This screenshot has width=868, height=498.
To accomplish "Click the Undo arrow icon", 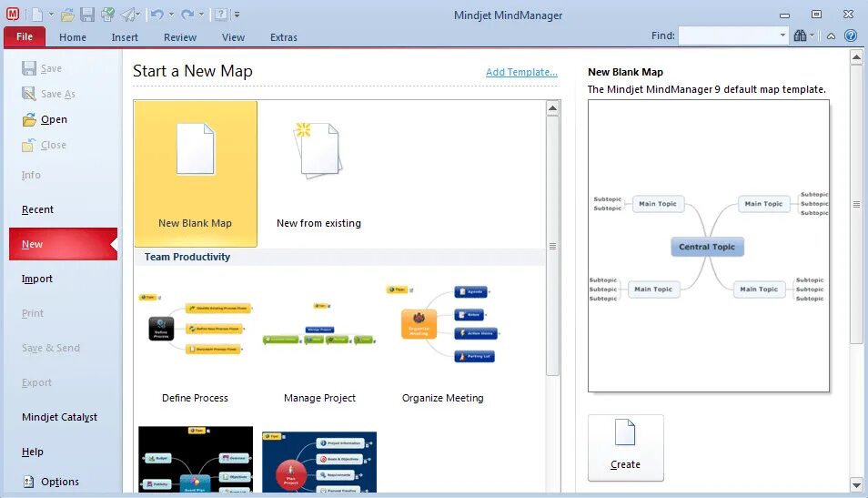I will pyautogui.click(x=157, y=15).
